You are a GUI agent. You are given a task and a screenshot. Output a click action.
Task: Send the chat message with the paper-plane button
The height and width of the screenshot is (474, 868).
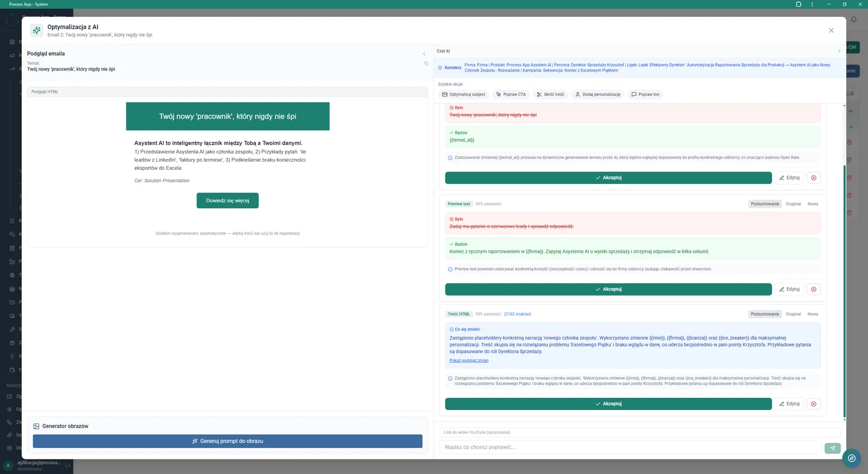tap(832, 448)
